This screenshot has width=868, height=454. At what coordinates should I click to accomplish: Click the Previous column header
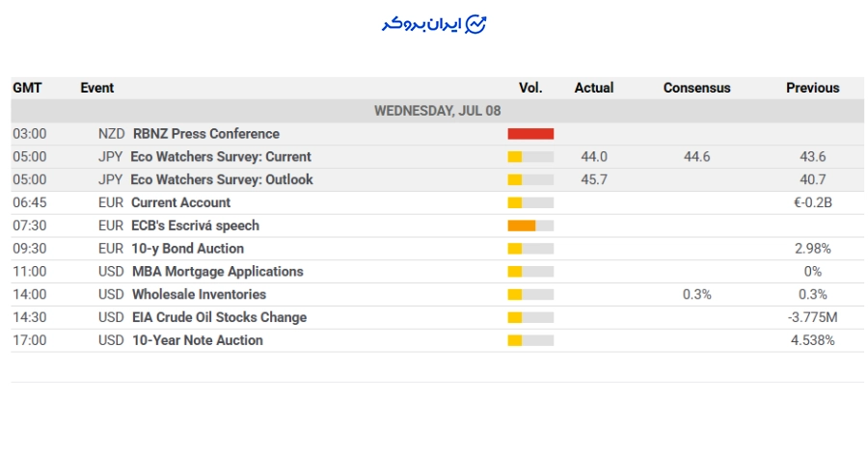click(x=813, y=88)
